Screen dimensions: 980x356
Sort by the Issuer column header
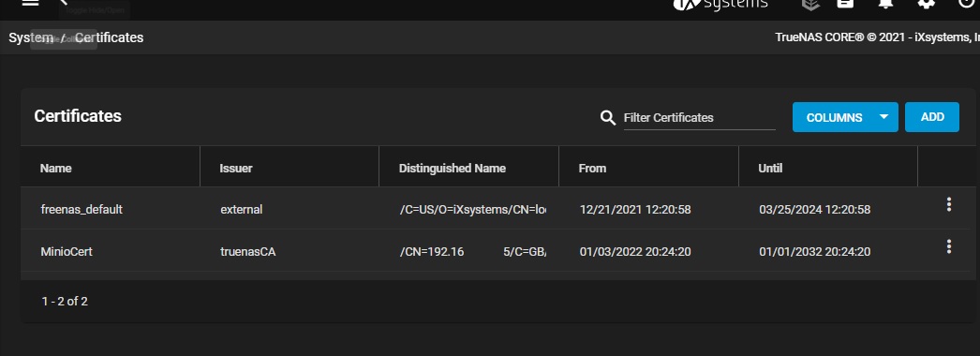[235, 168]
